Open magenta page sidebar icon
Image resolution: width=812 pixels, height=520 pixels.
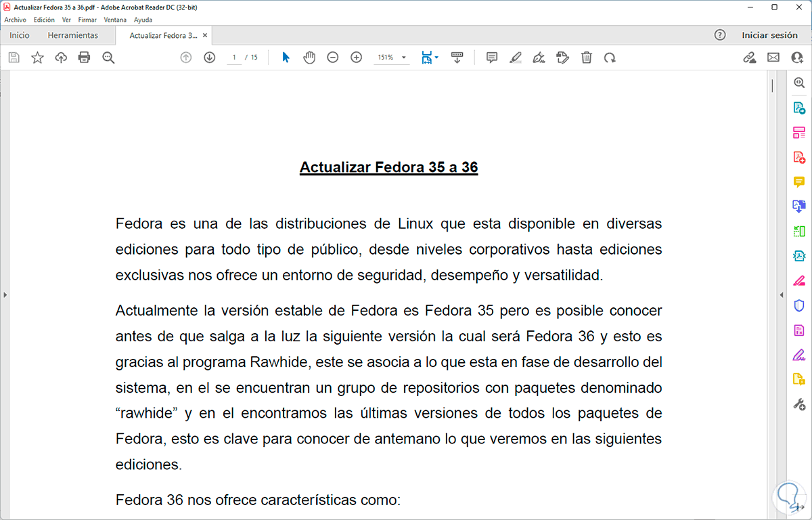tap(799, 330)
